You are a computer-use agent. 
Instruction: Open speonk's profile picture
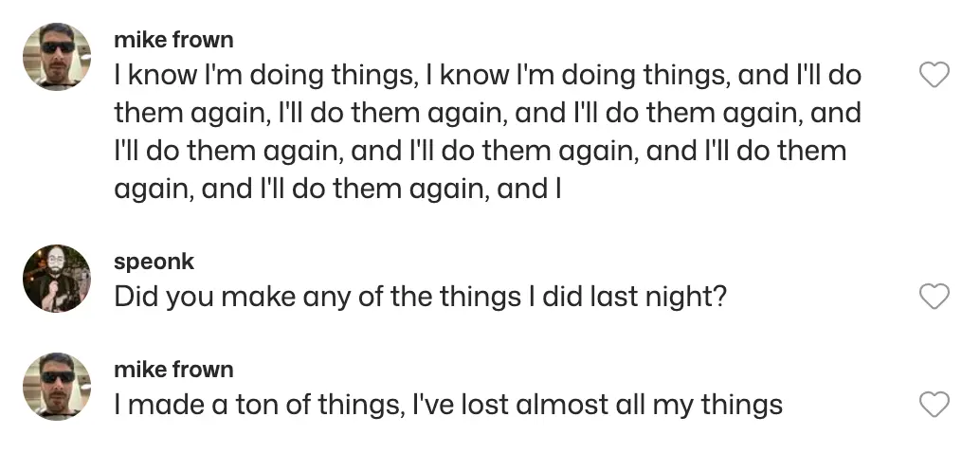(x=57, y=280)
